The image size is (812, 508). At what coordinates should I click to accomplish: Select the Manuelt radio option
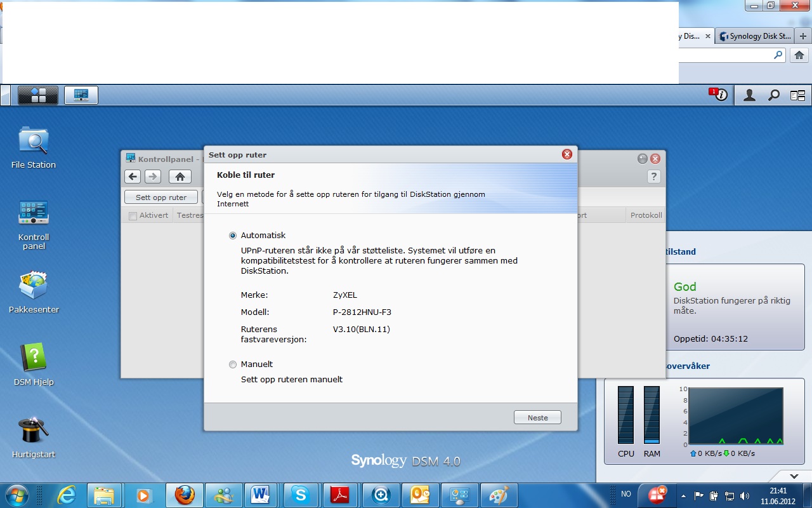233,364
